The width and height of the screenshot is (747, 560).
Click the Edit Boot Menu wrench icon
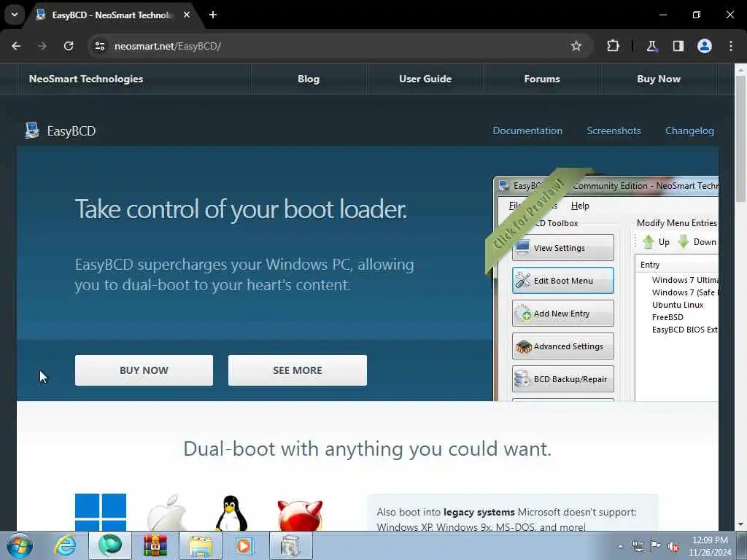tap(522, 280)
